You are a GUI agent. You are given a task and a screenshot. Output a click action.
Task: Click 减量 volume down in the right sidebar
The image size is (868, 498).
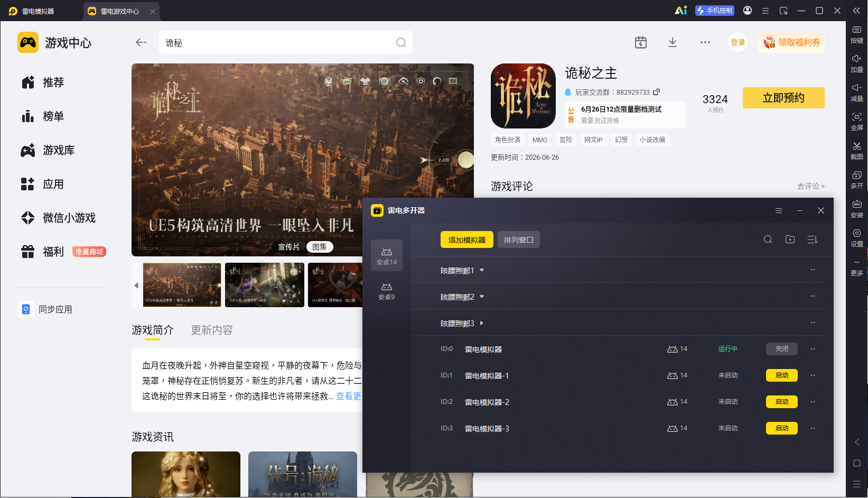click(x=857, y=93)
